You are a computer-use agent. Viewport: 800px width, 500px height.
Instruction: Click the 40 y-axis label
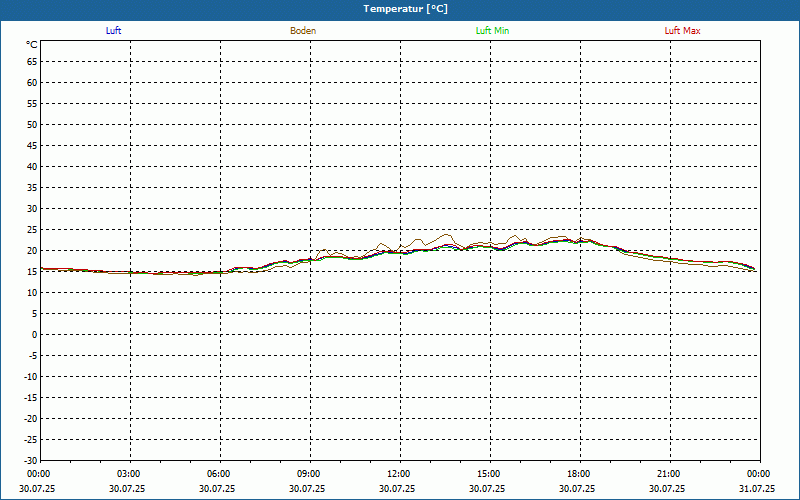point(32,167)
